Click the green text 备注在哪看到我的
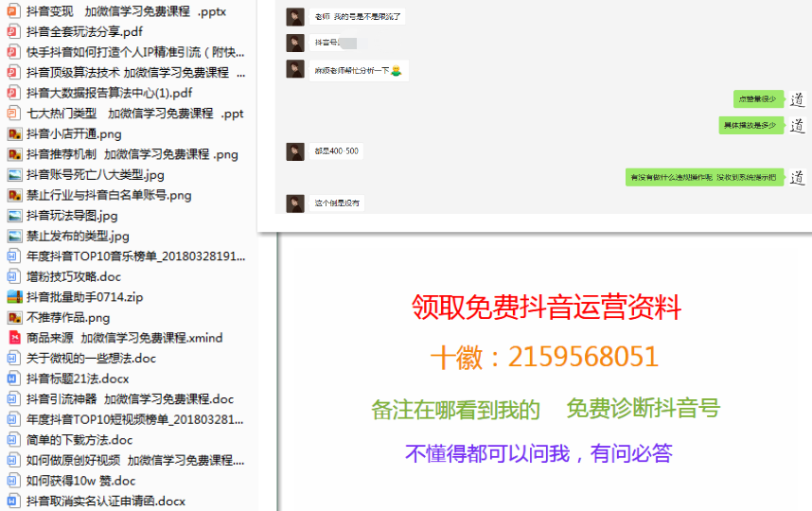The image size is (812, 511). [456, 410]
